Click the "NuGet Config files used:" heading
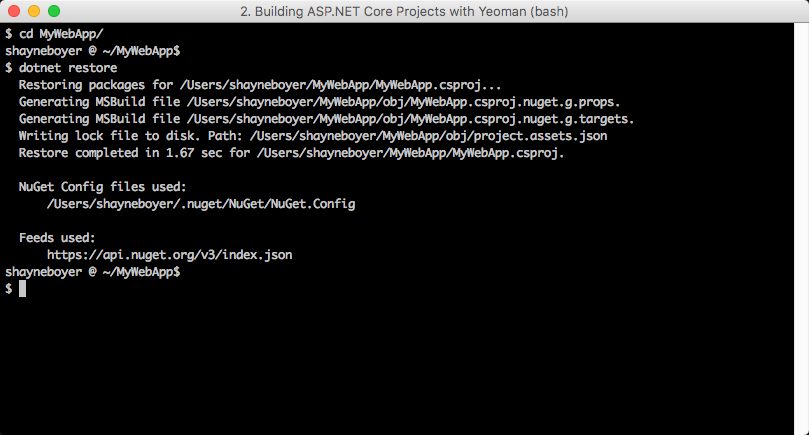This screenshot has width=809, height=435. point(102,187)
